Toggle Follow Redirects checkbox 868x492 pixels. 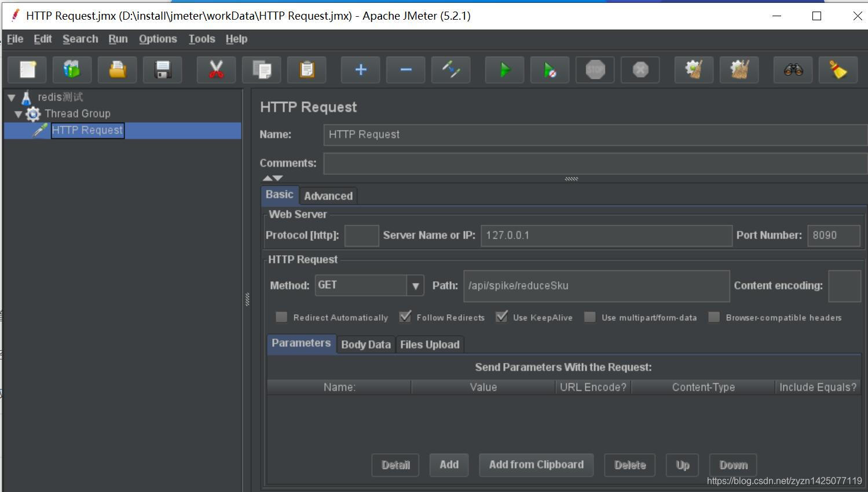(x=405, y=317)
